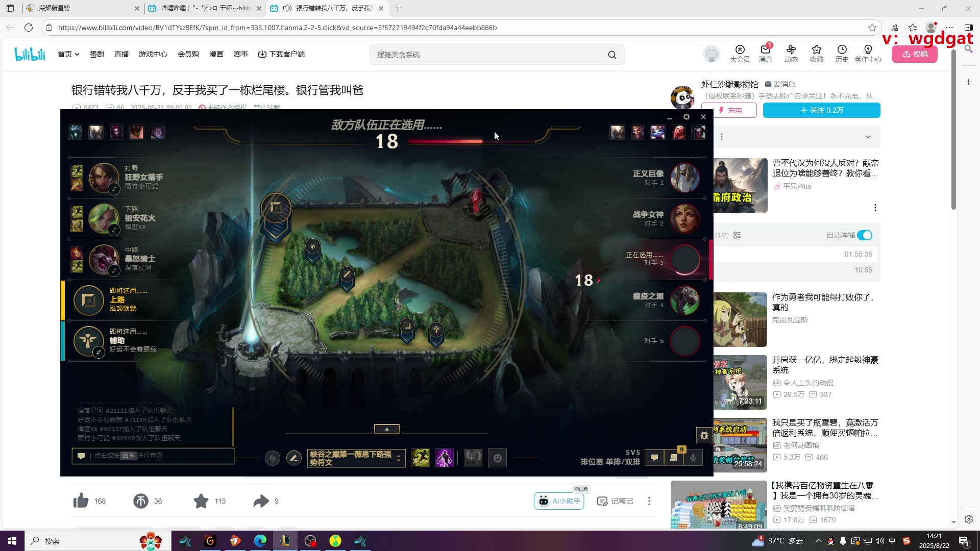This screenshot has width=980, height=551.
Task: Open 大会员 membership icon
Action: pyautogui.click(x=740, y=53)
